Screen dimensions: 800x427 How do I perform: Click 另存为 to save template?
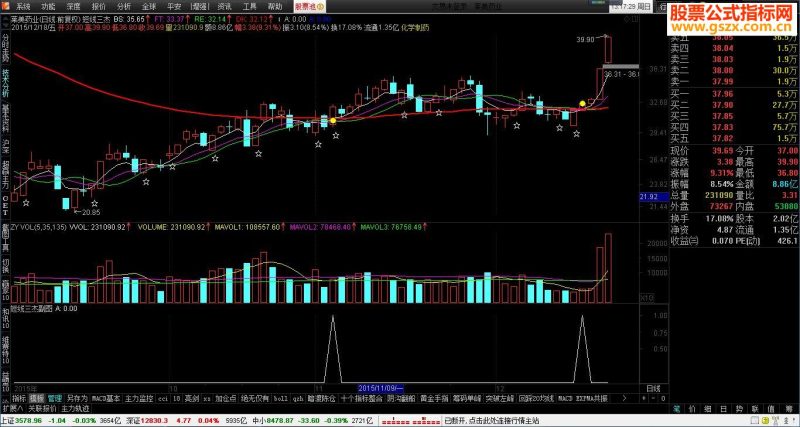(77, 398)
